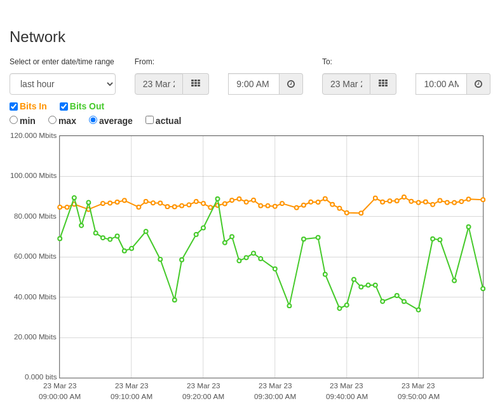This screenshot has width=500, height=403.
Task: Click the To date field showing 23 Mar
Action: (x=346, y=84)
